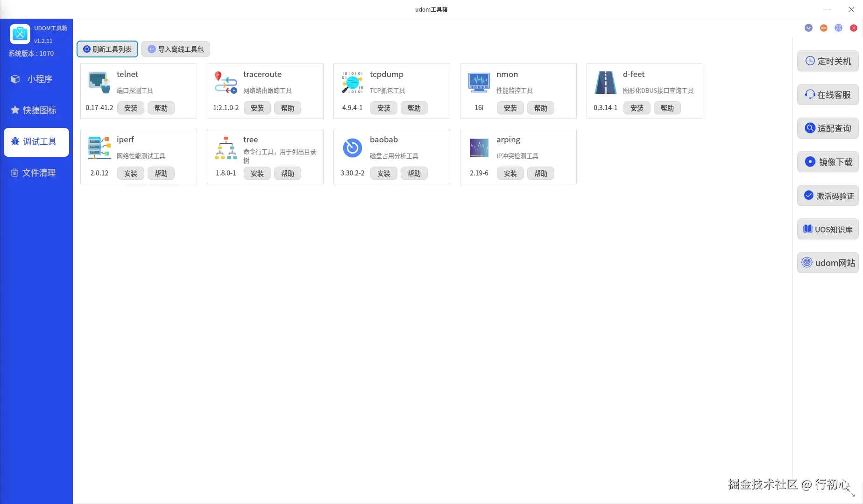This screenshot has height=504, width=863.
Task: Open 定时关机 scheduled shutdown panel
Action: point(827,61)
